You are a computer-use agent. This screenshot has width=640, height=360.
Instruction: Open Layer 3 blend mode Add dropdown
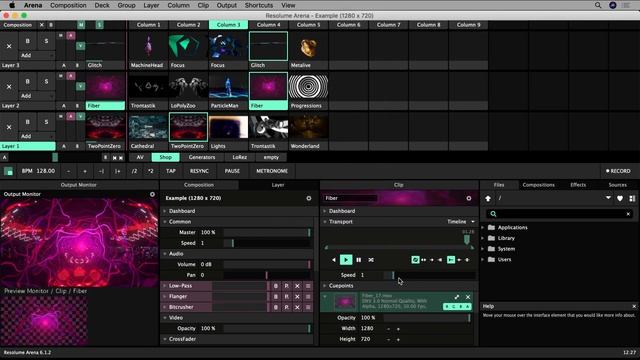(x=37, y=55)
